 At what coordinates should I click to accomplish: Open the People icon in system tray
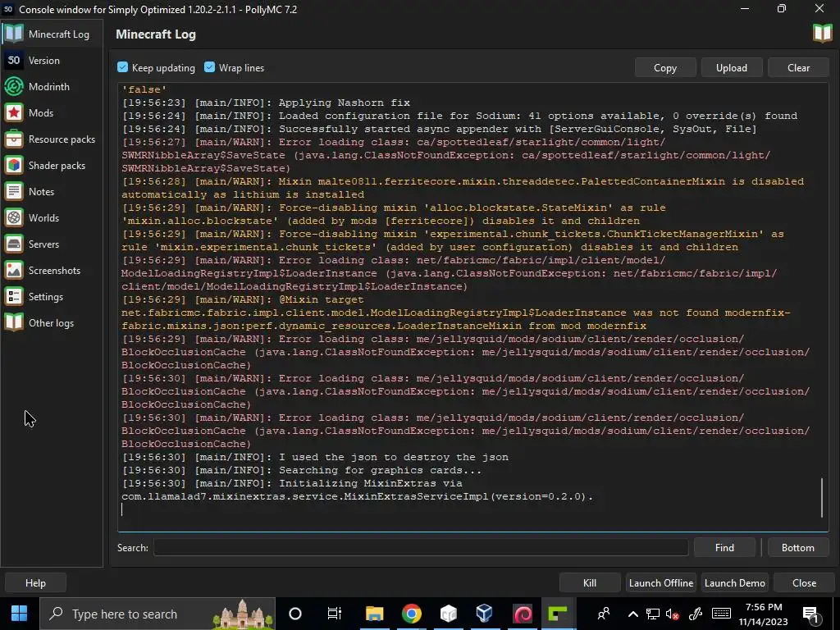604,614
